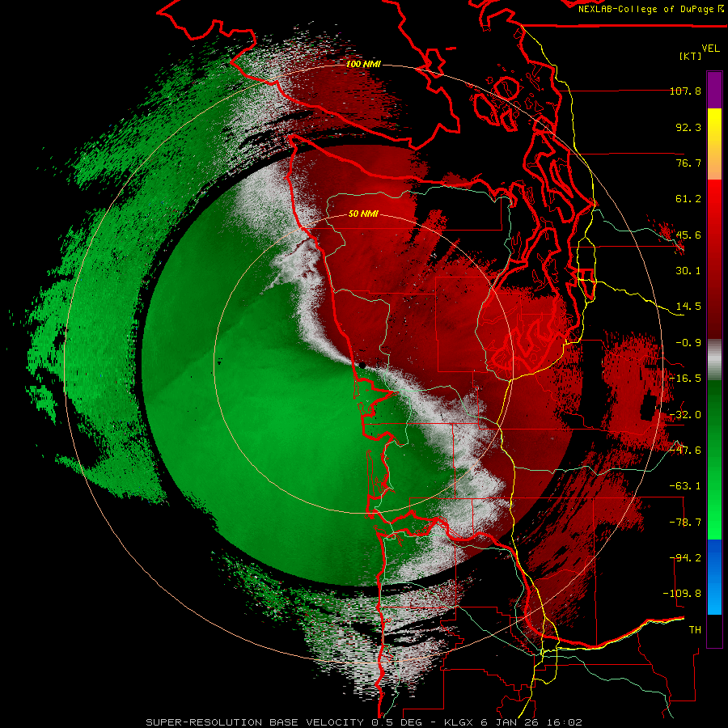Pick the light blue color bar segment near -109.8
Viewport: 728px width, 728px height.
coord(714,597)
